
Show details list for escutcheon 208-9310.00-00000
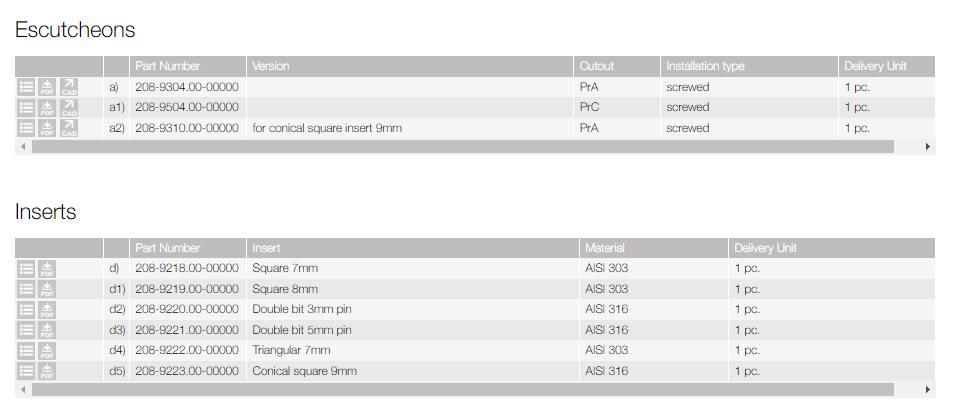(x=27, y=128)
